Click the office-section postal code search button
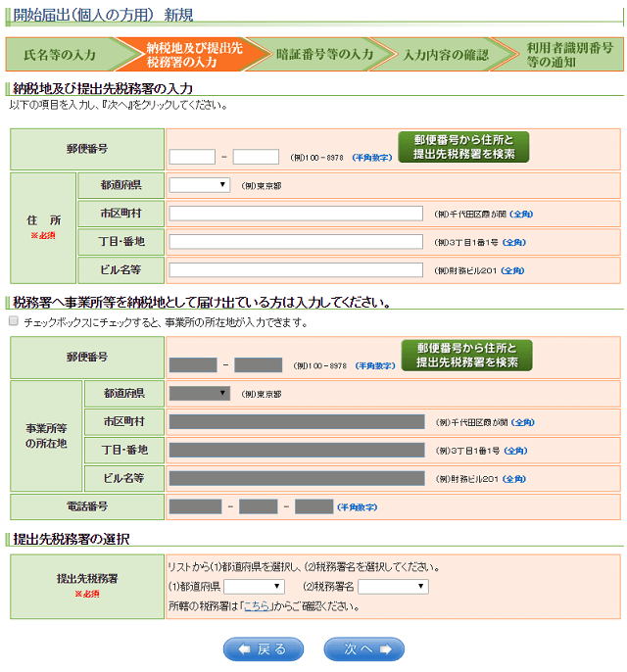The image size is (627, 672). click(466, 356)
